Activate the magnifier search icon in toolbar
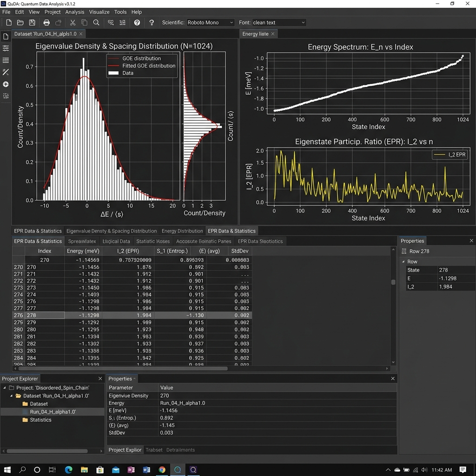 (96, 22)
